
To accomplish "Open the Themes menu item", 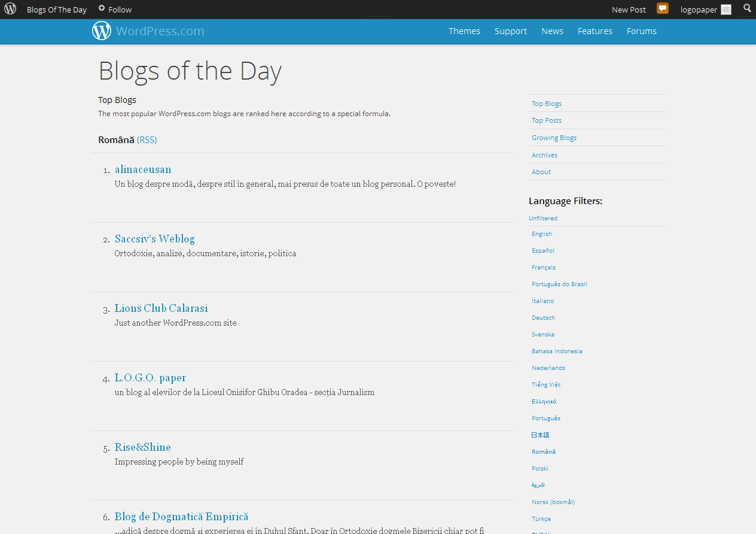I will click(464, 31).
